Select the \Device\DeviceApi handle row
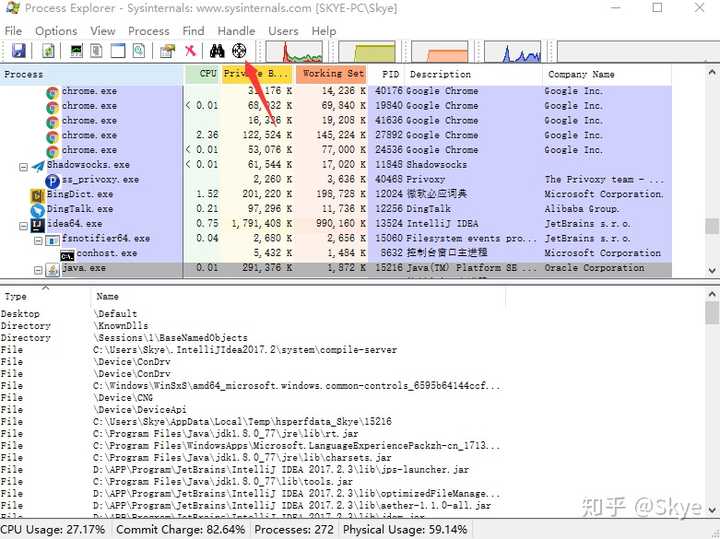This screenshot has width=720, height=539. 253,410
